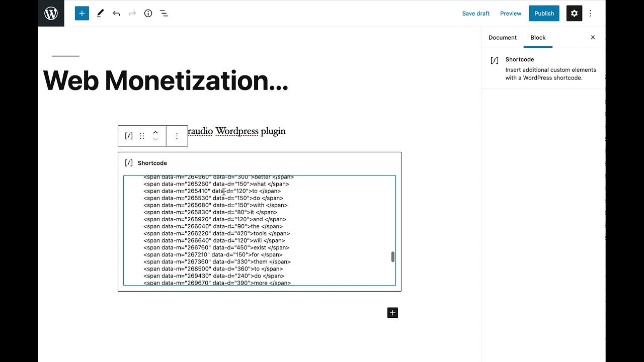644x362 pixels.
Task: Click the Shortcode icon in the sidebar
Action: point(495,60)
